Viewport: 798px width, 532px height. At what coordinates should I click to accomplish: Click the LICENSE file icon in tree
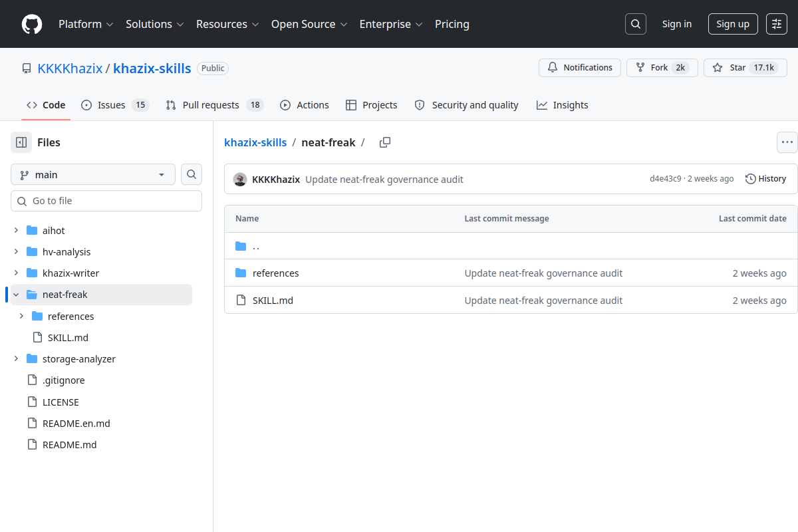point(31,402)
